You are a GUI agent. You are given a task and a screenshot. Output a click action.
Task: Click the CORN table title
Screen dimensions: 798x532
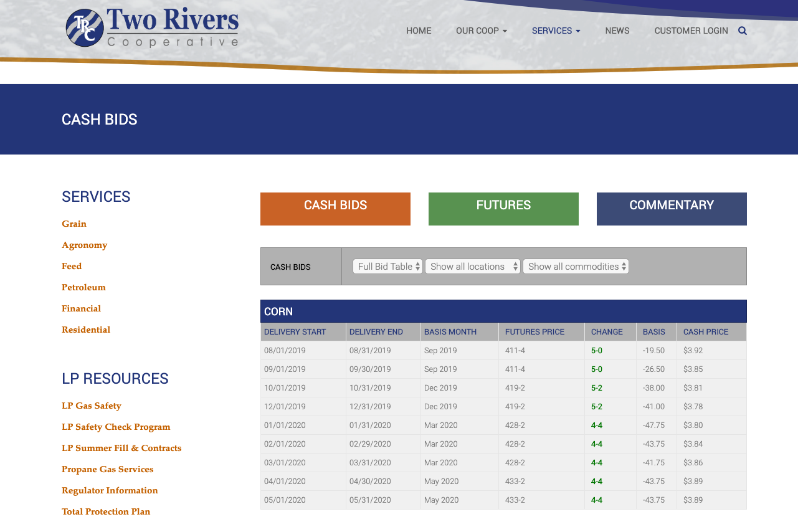point(278,311)
